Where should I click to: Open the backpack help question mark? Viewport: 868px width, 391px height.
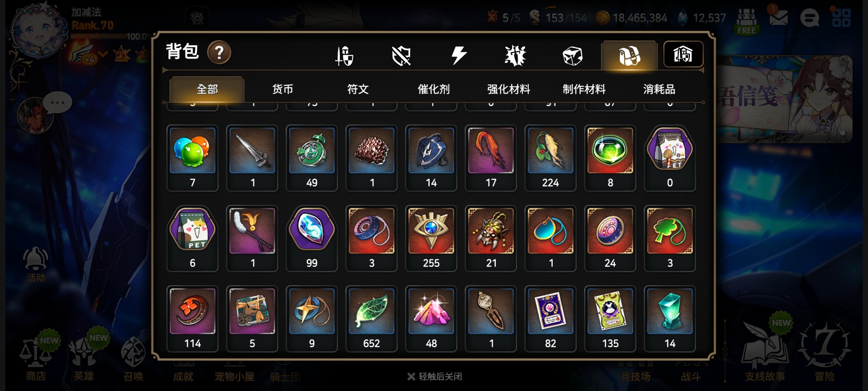click(x=219, y=53)
